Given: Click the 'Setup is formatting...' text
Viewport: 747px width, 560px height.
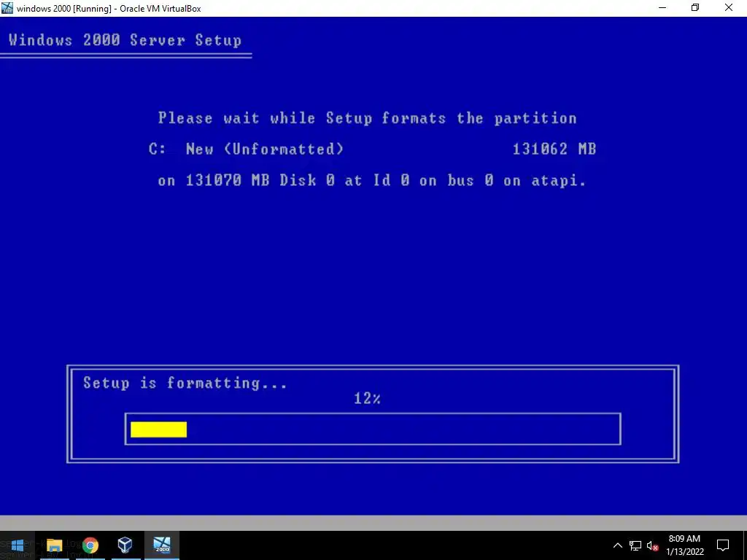Looking at the screenshot, I should click(x=185, y=383).
